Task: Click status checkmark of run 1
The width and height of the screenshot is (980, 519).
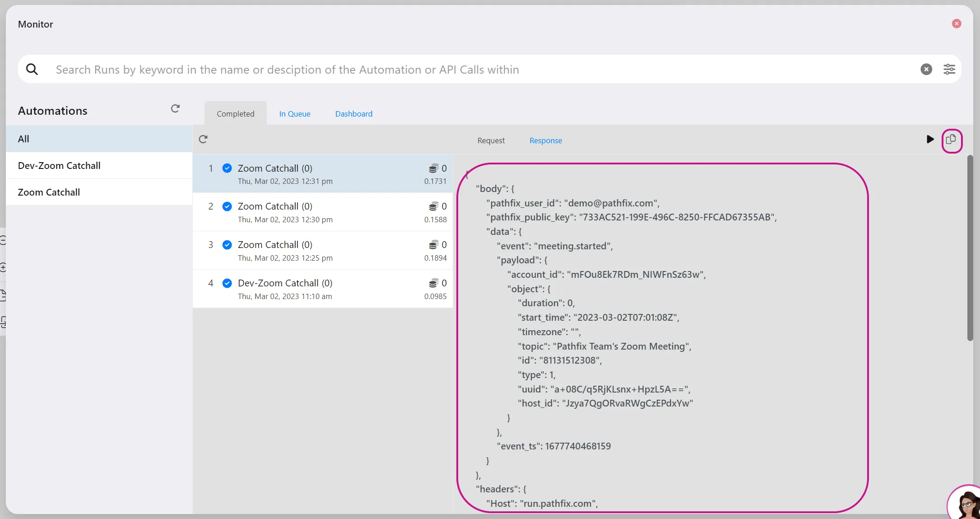Action: click(x=227, y=168)
